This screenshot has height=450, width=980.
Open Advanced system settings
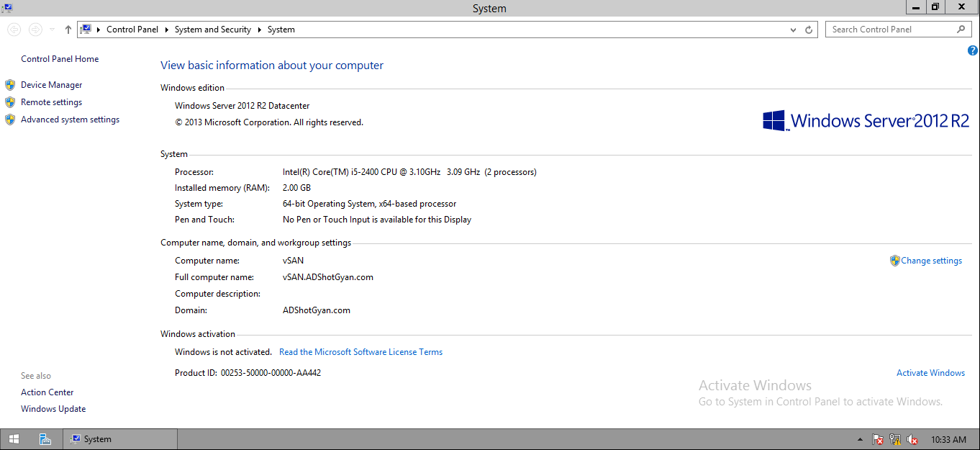click(x=70, y=119)
